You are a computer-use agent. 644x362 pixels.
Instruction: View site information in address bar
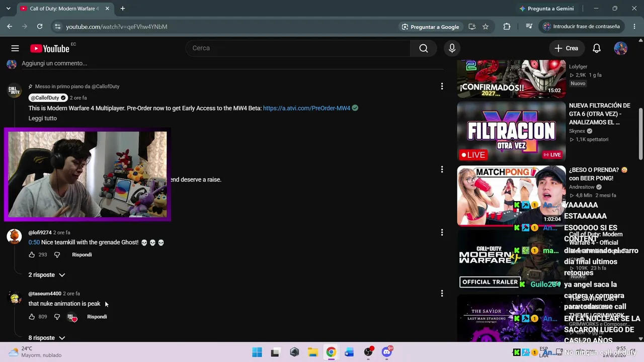pyautogui.click(x=57, y=27)
